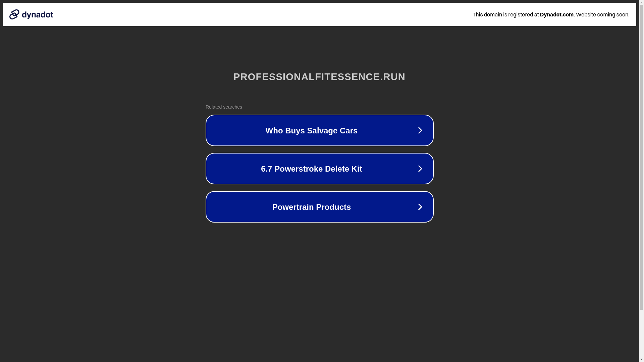The width and height of the screenshot is (644, 362).
Task: Click the scrollbar down arrow
Action: 641,359
